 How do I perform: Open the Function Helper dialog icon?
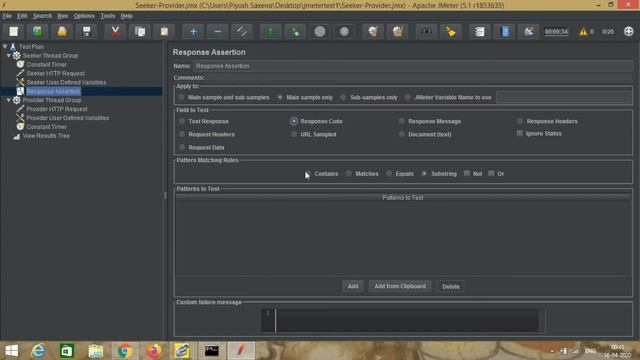480,31
